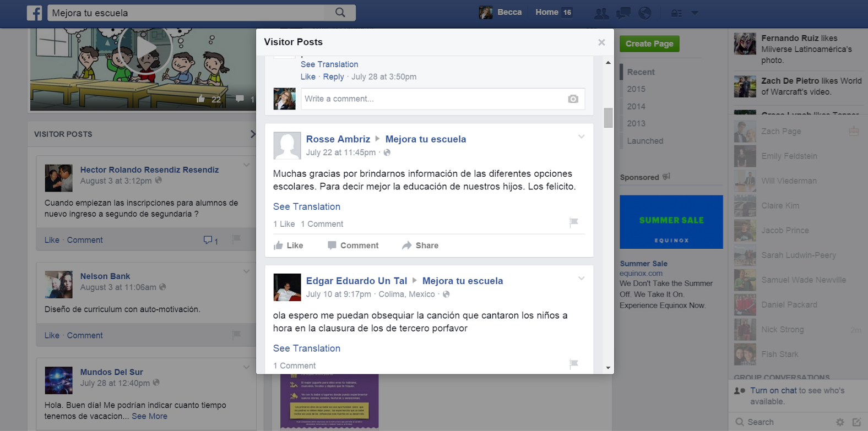This screenshot has width=868, height=431.
Task: Open options chevron on Rosse Ambriz post
Action: 581,137
